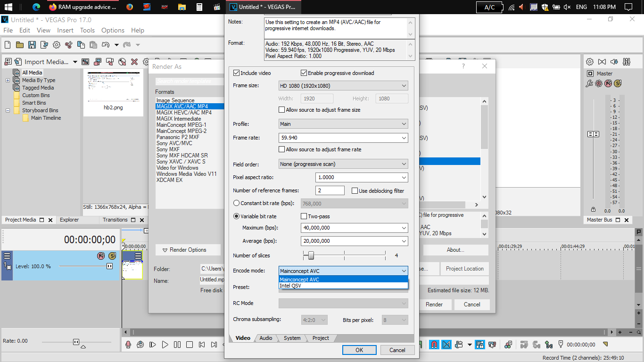This screenshot has width=644, height=362.
Task: Click the Project Properties gear icon in toolbar
Action: [x=57, y=45]
